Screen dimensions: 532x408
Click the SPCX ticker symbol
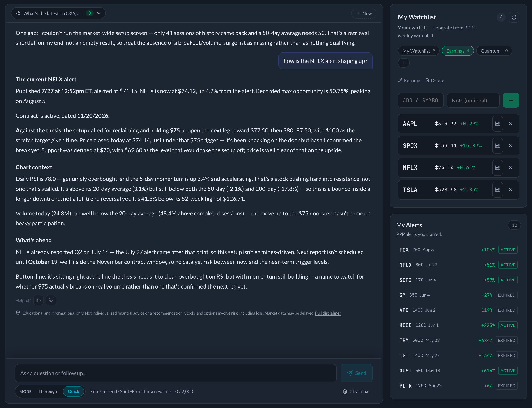click(410, 146)
